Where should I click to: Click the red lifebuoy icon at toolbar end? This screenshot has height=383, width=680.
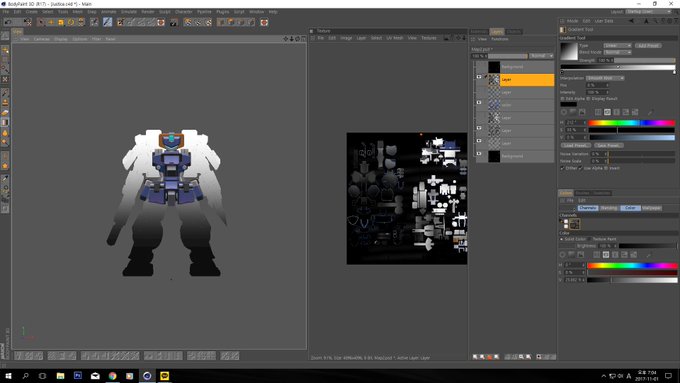(x=264, y=22)
